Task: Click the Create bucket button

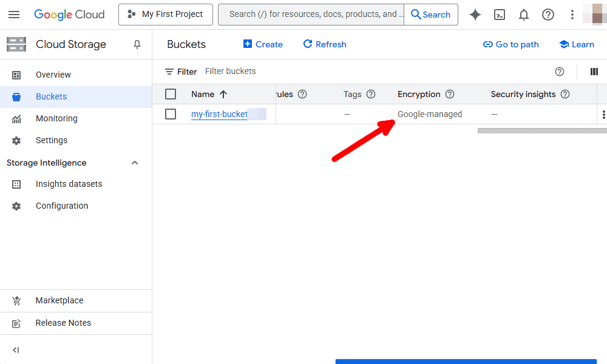Action: coord(263,44)
